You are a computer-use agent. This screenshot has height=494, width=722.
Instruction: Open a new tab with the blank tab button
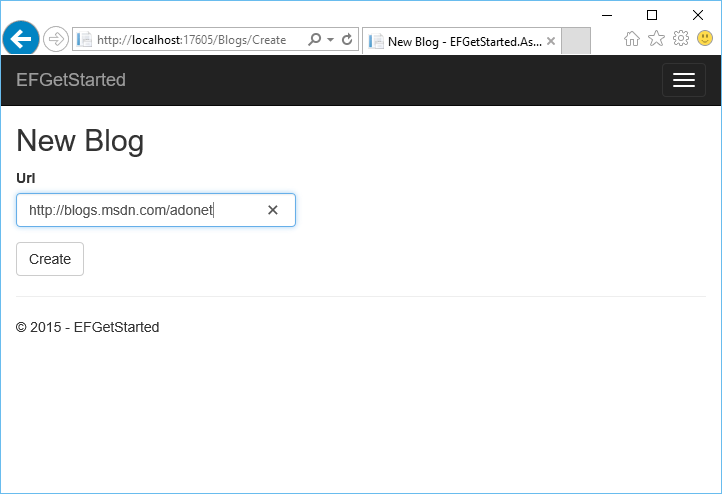576,41
